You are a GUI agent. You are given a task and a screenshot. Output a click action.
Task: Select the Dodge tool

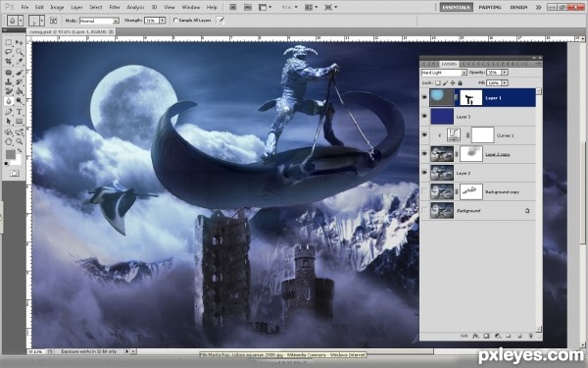coord(20,101)
